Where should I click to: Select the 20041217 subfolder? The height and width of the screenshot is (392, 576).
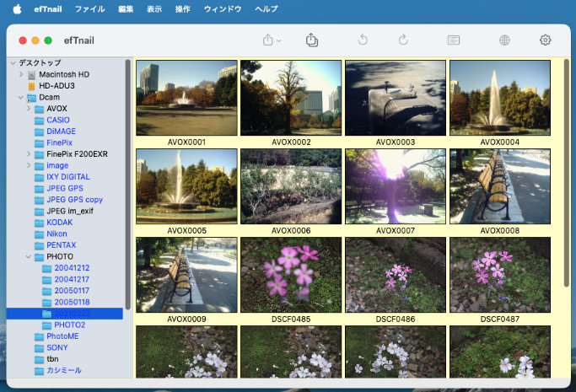(72, 279)
